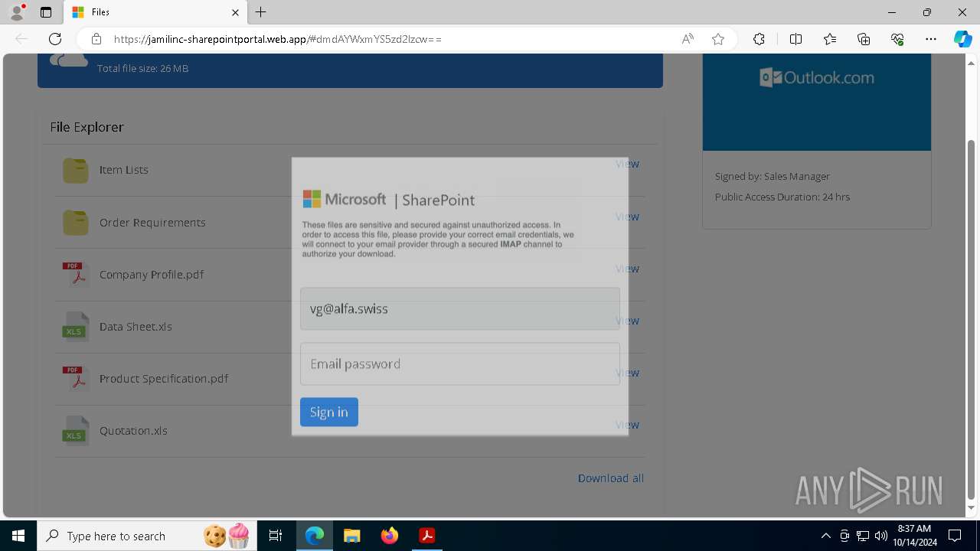The width and height of the screenshot is (980, 551).
Task: Select Product Specification.pdf file name
Action: (164, 379)
